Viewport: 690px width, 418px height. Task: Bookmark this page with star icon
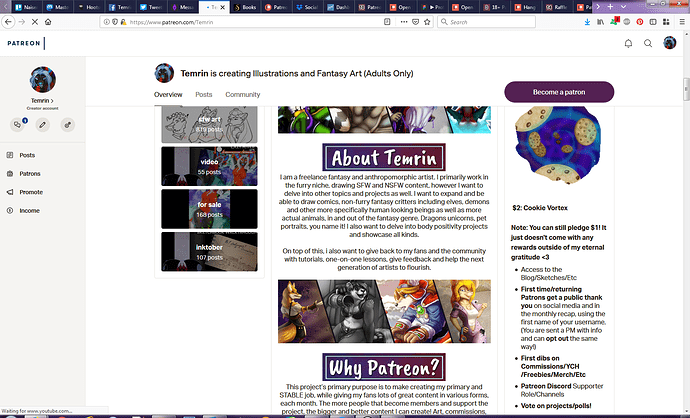[427, 22]
